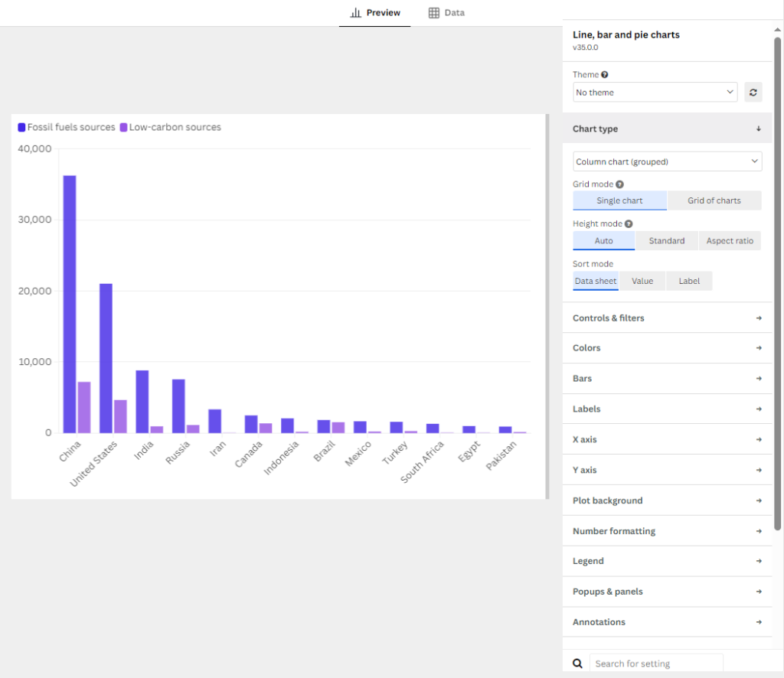Choose the Label sort mode
Viewport: 784px width, 678px height.
click(x=689, y=282)
